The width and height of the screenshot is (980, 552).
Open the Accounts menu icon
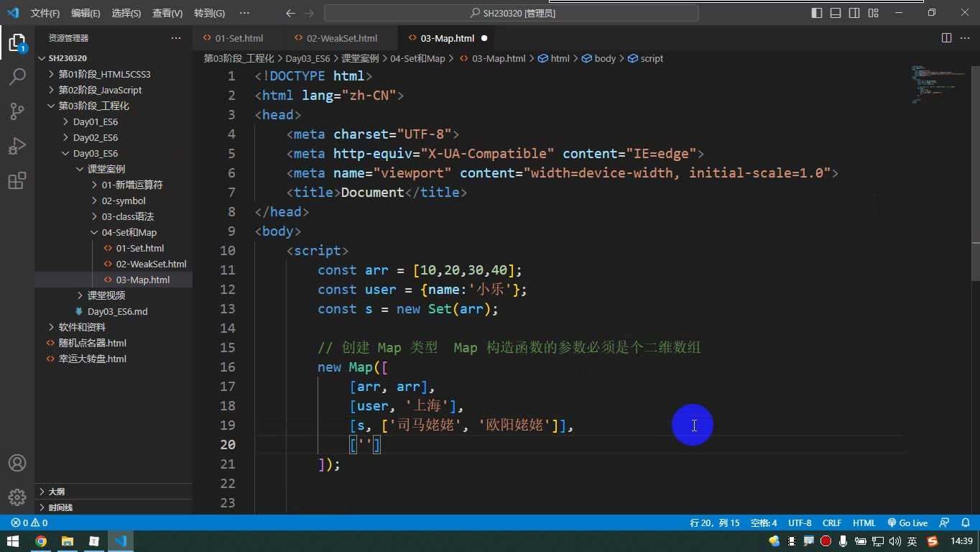pyautogui.click(x=17, y=463)
